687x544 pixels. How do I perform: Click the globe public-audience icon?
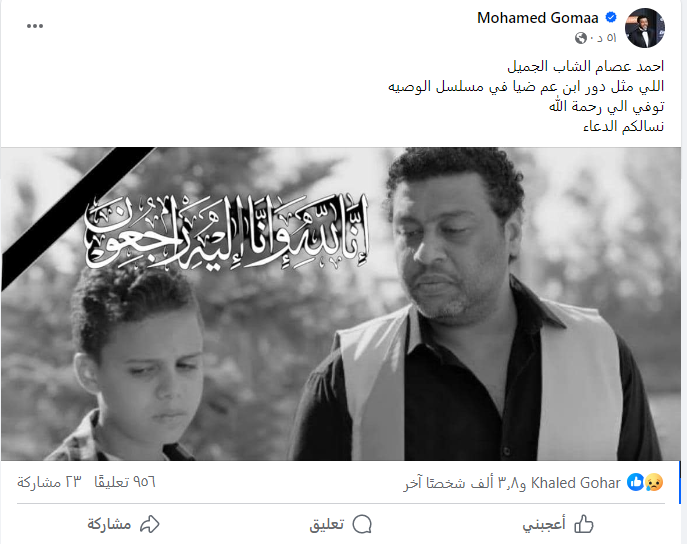click(581, 39)
